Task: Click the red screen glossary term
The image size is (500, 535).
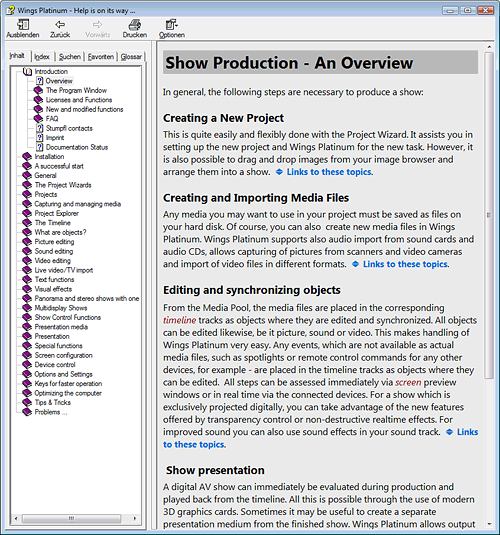Action: (408, 382)
